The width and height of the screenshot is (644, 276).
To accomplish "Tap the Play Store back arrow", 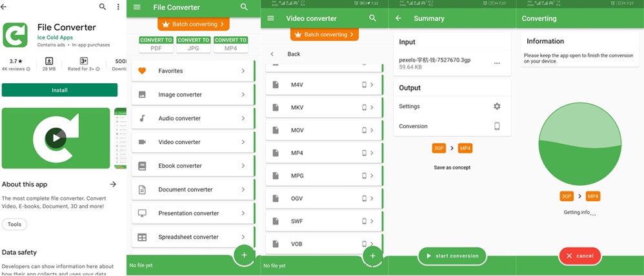I will pyautogui.click(x=3, y=7).
